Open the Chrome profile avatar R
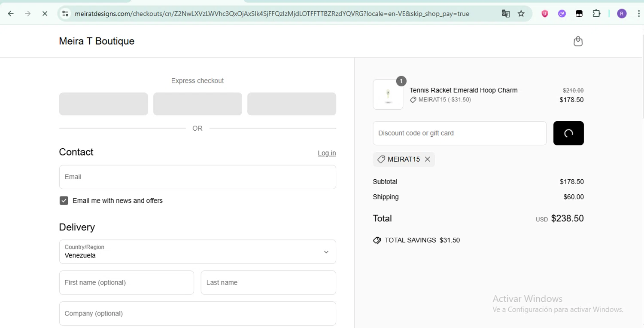Viewport: 644px width, 328px height. click(x=622, y=14)
